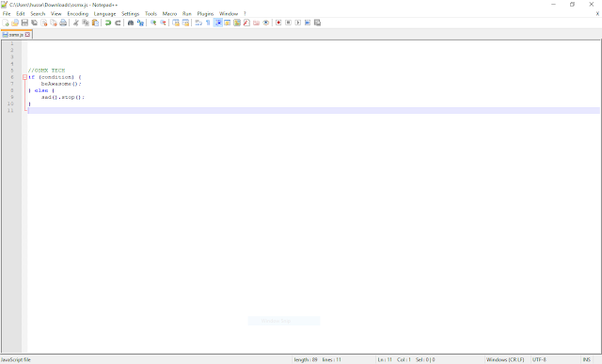Viewport: 602px width, 364px height.
Task: Open the ? help menu
Action: point(245,14)
